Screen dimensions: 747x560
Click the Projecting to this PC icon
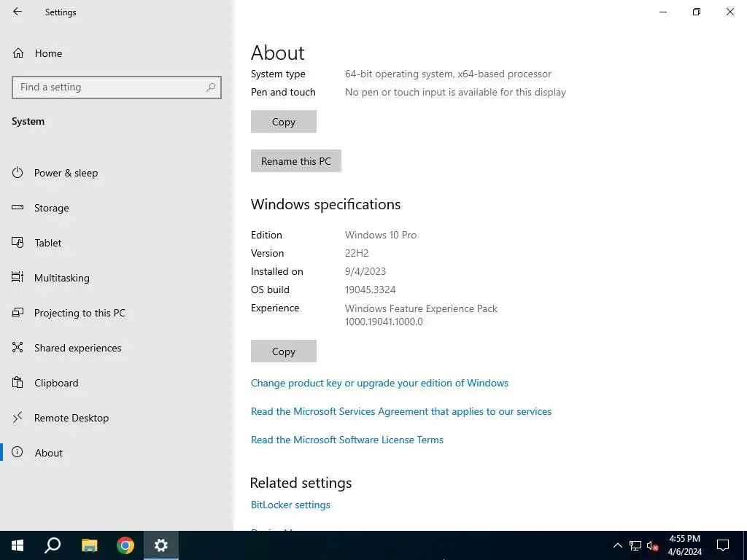18,312
